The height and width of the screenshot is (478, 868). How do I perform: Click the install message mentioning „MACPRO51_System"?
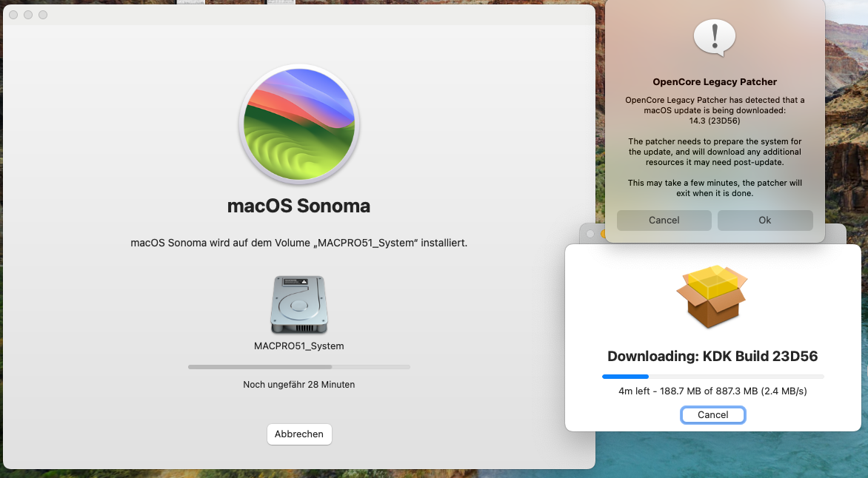(x=299, y=243)
